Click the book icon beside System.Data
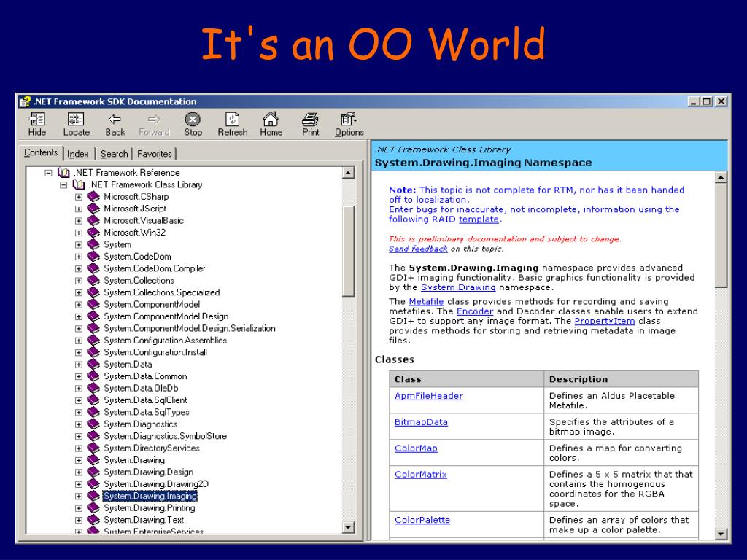The image size is (747, 560). coord(93,365)
